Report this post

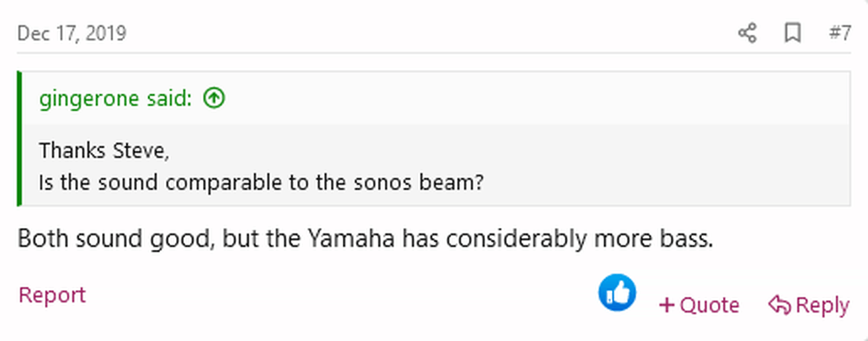click(x=52, y=295)
